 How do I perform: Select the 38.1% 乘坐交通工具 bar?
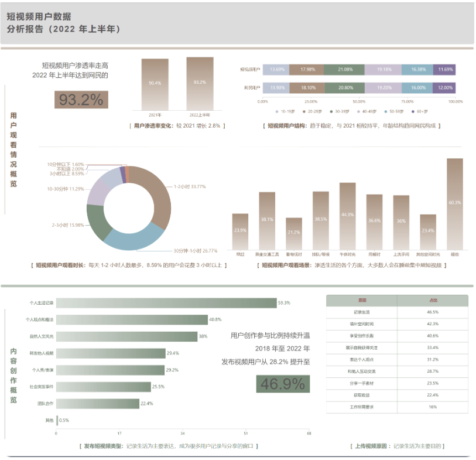267,221
